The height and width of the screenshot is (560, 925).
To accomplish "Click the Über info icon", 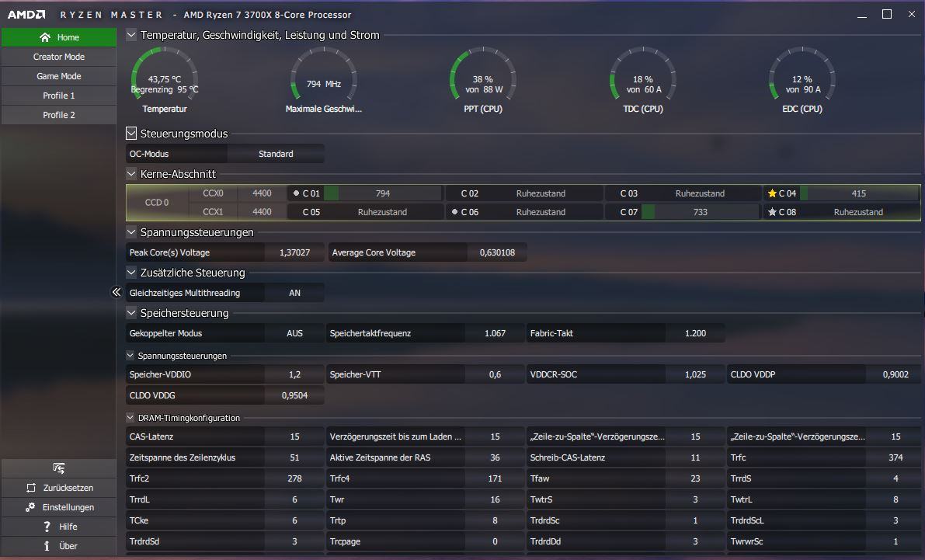I will pyautogui.click(x=47, y=546).
